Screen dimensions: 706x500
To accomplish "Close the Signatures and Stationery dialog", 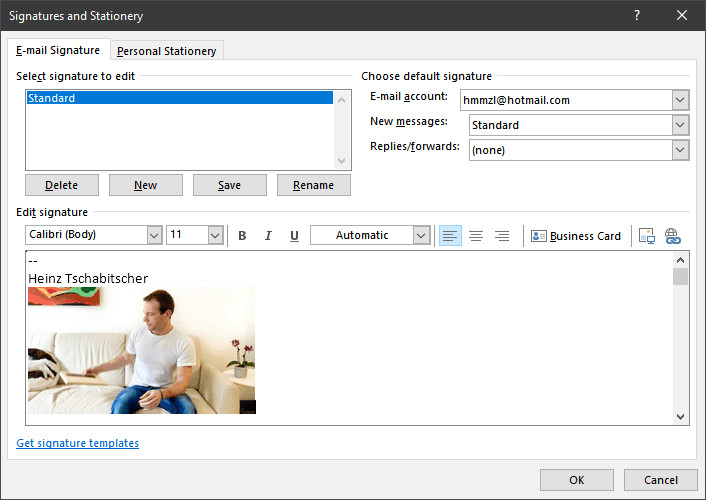I will (x=682, y=15).
